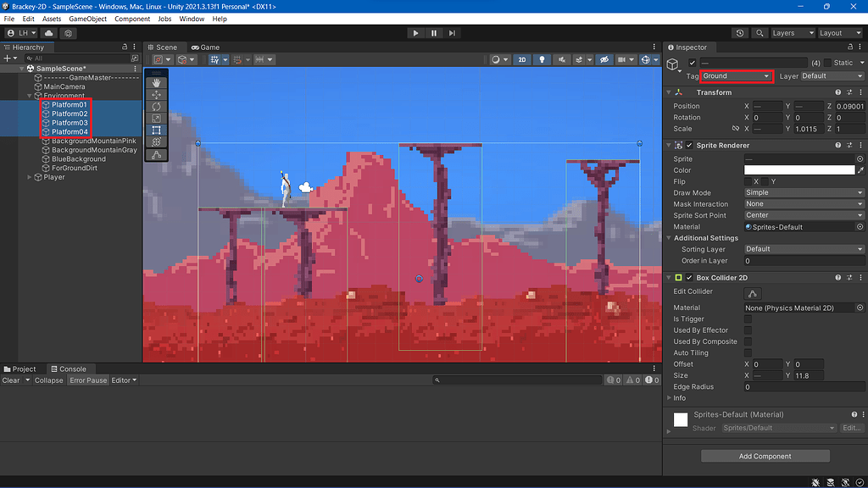Select the Move tool
868x488 pixels.
158,96
